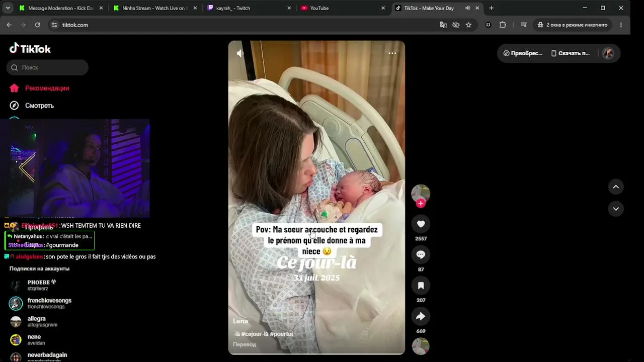Bookmark this page with the star
This screenshot has width=644, height=362.
click(468, 25)
